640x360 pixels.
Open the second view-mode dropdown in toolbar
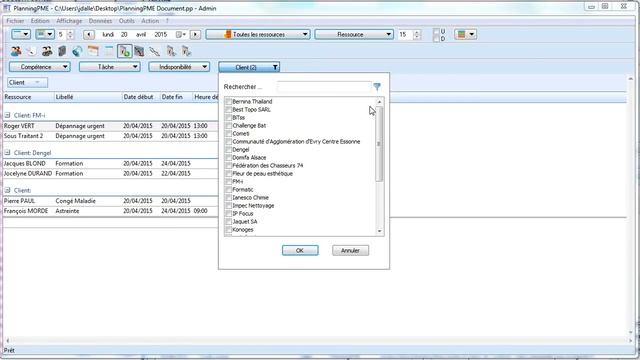[x=45, y=34]
